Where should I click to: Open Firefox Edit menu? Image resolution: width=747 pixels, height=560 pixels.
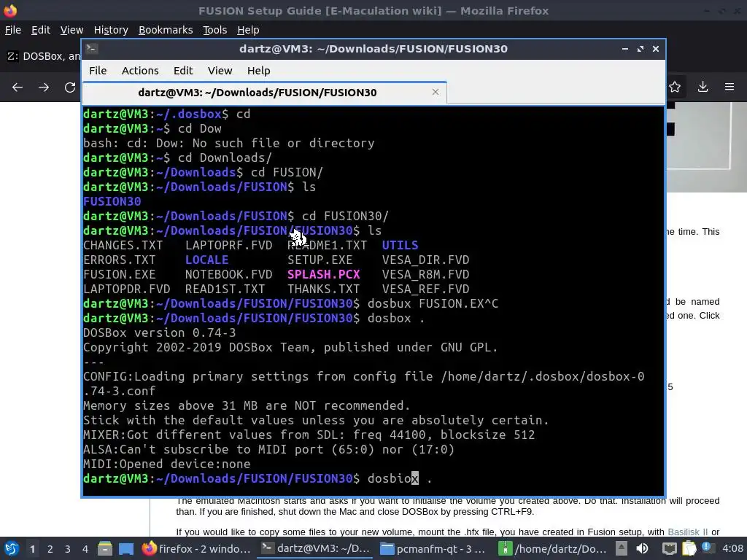41,30
